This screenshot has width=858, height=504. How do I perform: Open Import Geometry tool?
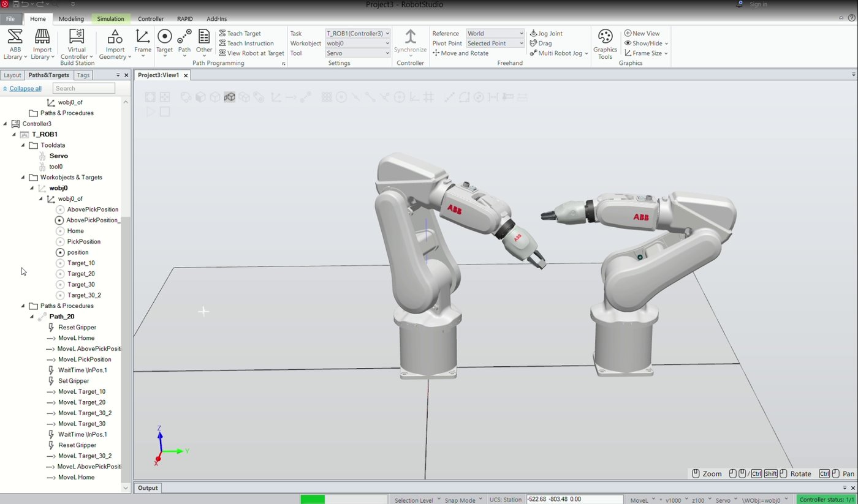[x=115, y=44]
